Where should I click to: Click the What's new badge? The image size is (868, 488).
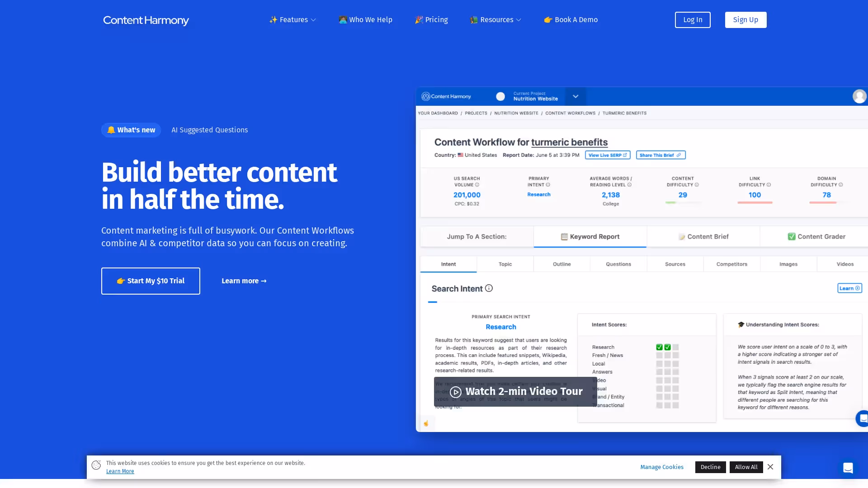131,130
